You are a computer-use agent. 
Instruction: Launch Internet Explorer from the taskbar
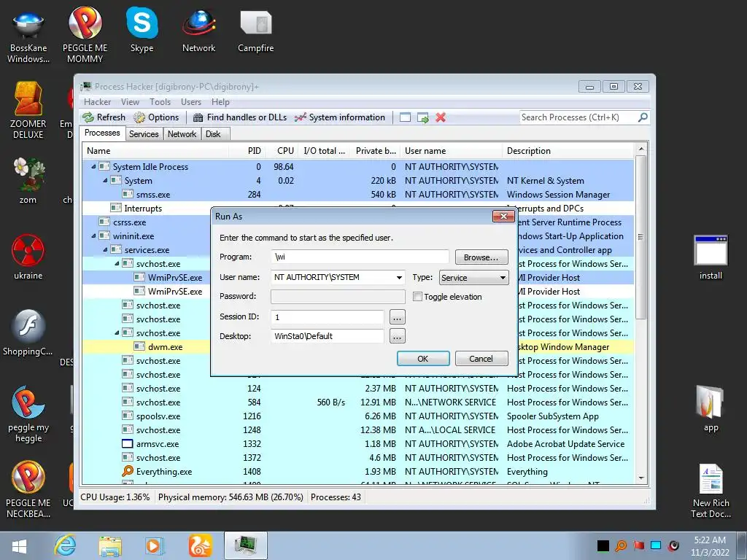pyautogui.click(x=65, y=545)
